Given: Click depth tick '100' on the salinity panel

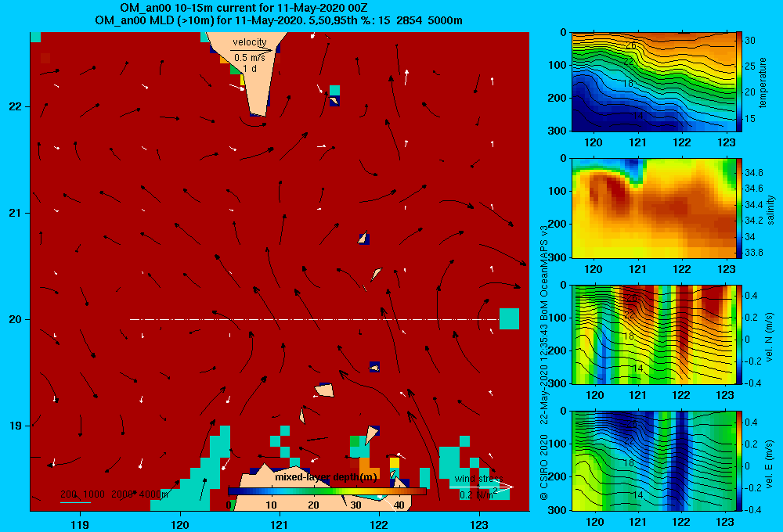Looking at the screenshot, I should click(x=557, y=191).
